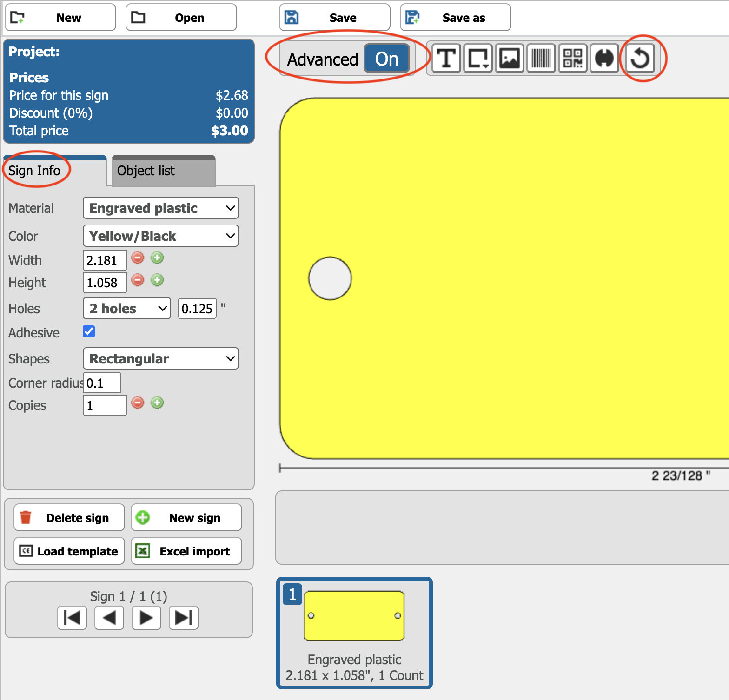The width and height of the screenshot is (729, 700).
Task: Click the "Sign 1 / 1 (1)" label
Action: 129,596
